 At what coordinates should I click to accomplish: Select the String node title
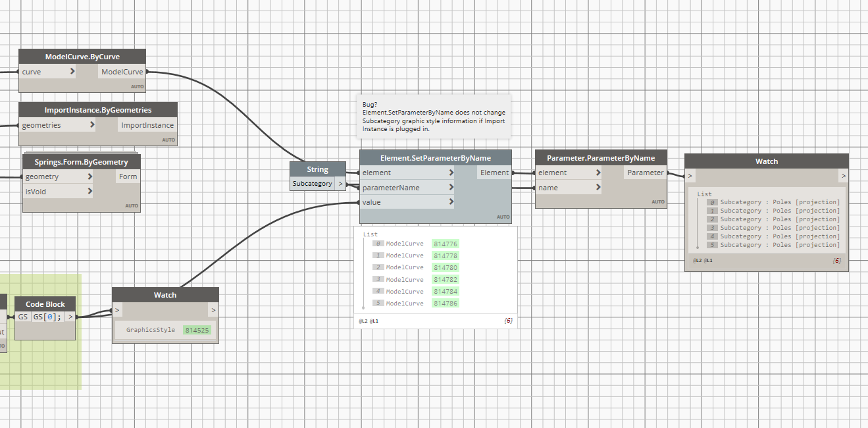318,169
